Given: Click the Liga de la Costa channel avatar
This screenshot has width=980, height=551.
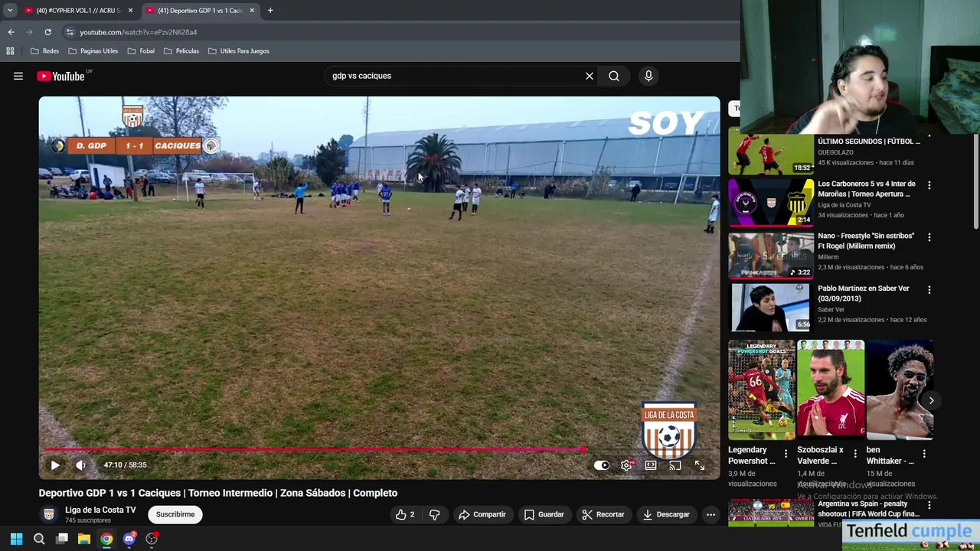Looking at the screenshot, I should 49,514.
